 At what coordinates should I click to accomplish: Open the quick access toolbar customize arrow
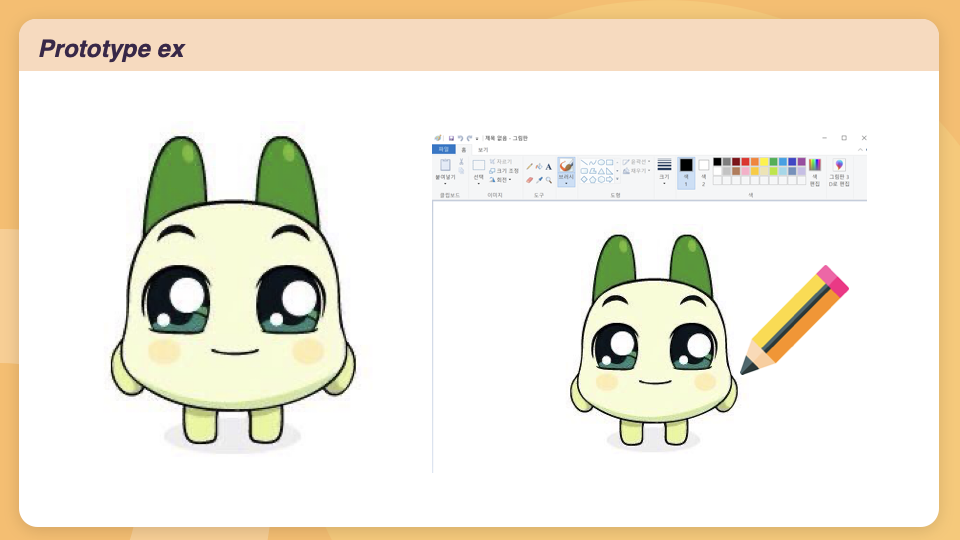[477, 139]
